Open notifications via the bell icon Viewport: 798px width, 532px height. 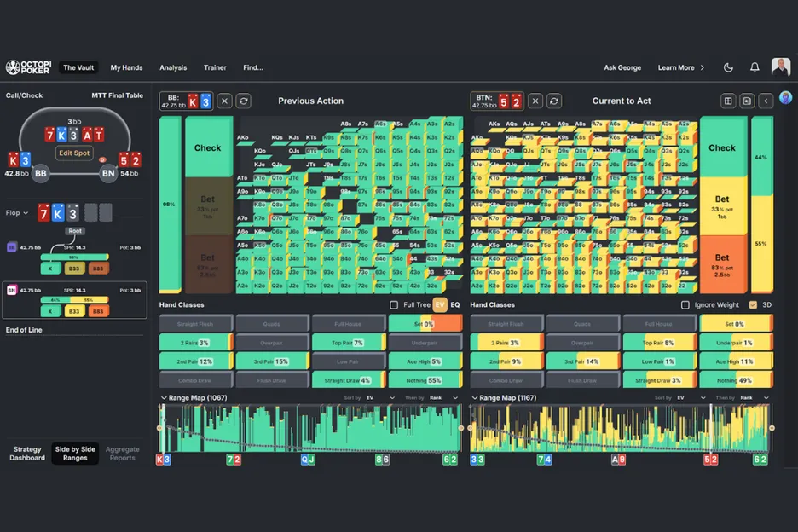coord(755,67)
